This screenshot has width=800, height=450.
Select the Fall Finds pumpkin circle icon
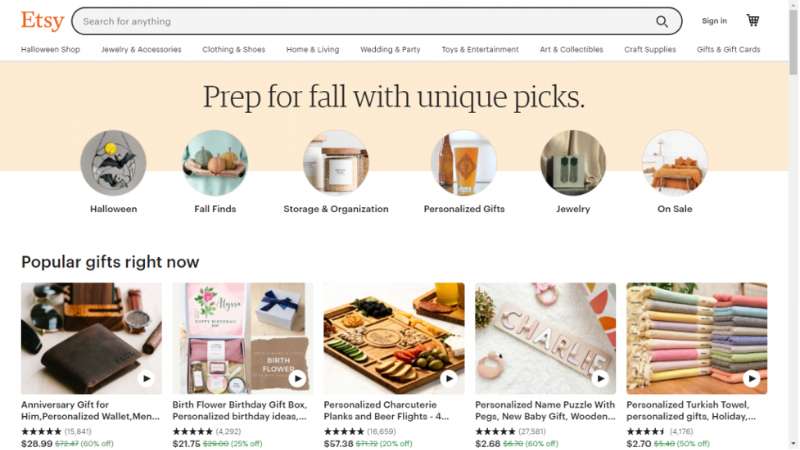pos(215,163)
